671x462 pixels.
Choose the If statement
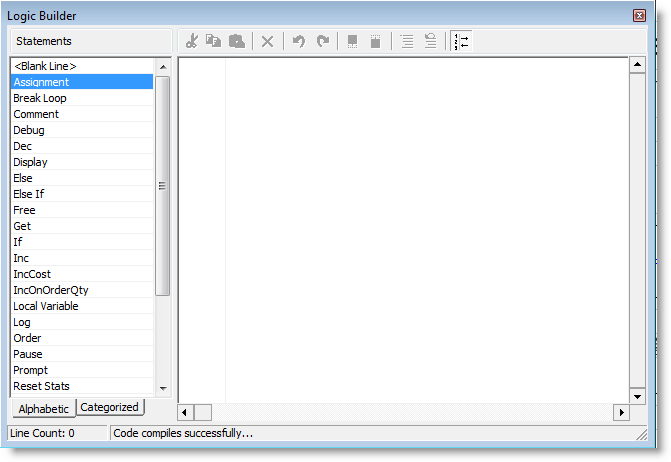pos(82,242)
